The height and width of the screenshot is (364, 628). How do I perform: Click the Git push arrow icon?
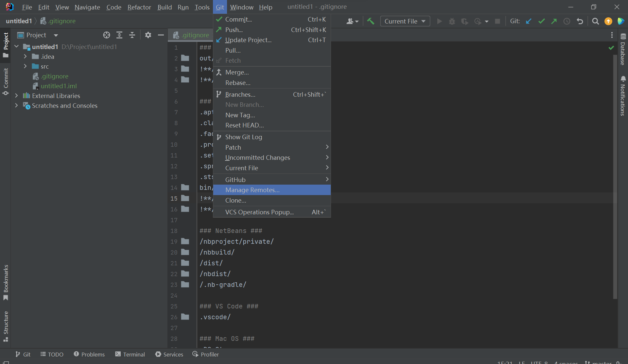click(554, 21)
